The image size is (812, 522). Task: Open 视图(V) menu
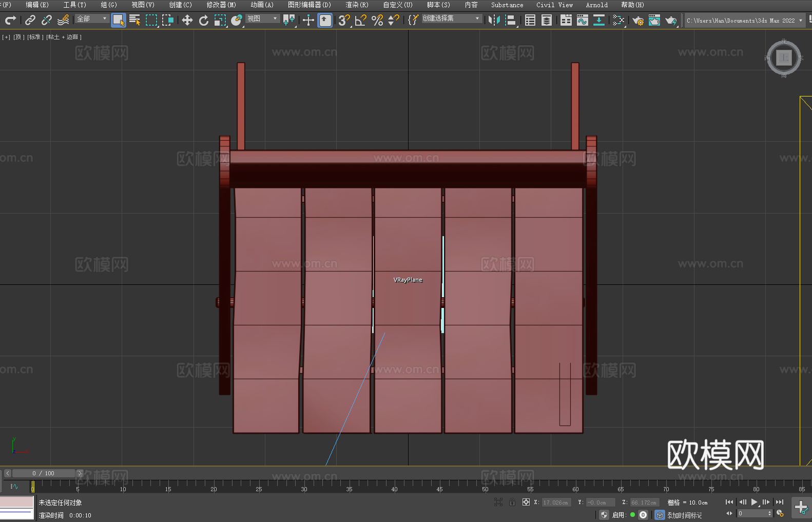tap(143, 5)
